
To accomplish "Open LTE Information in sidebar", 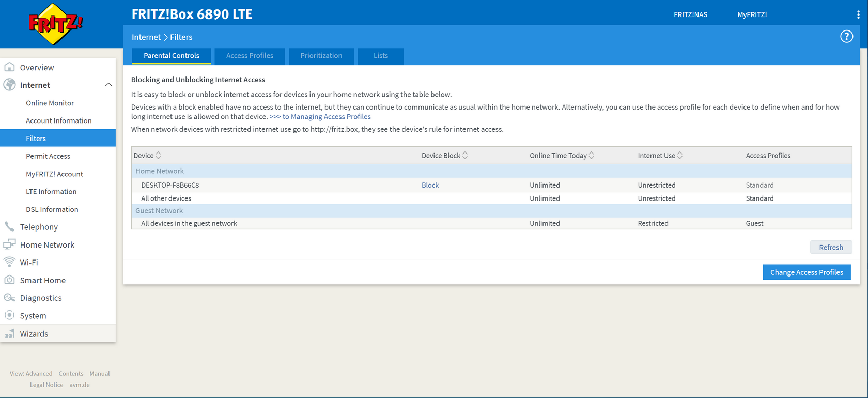I will (x=51, y=191).
